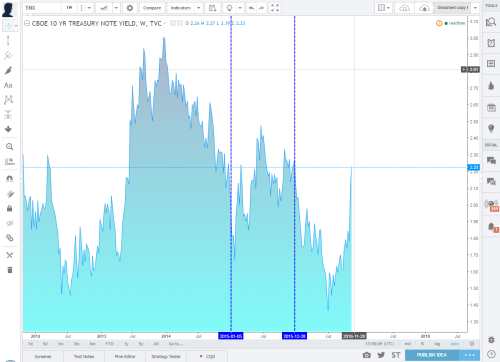Open the Alerts clock icon in right sidebar
Screen dimensions: 500x362
[491, 43]
